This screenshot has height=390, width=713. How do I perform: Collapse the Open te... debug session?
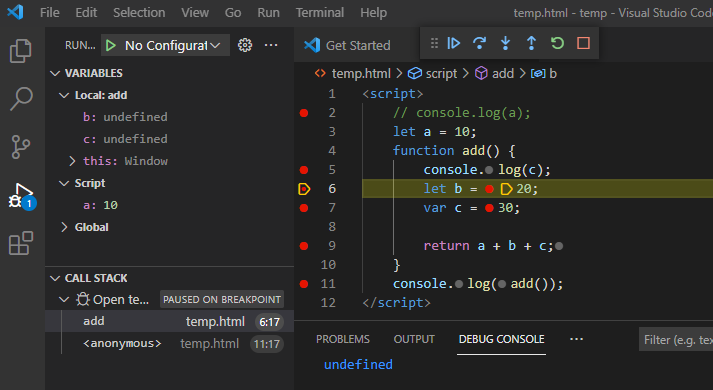(x=64, y=300)
